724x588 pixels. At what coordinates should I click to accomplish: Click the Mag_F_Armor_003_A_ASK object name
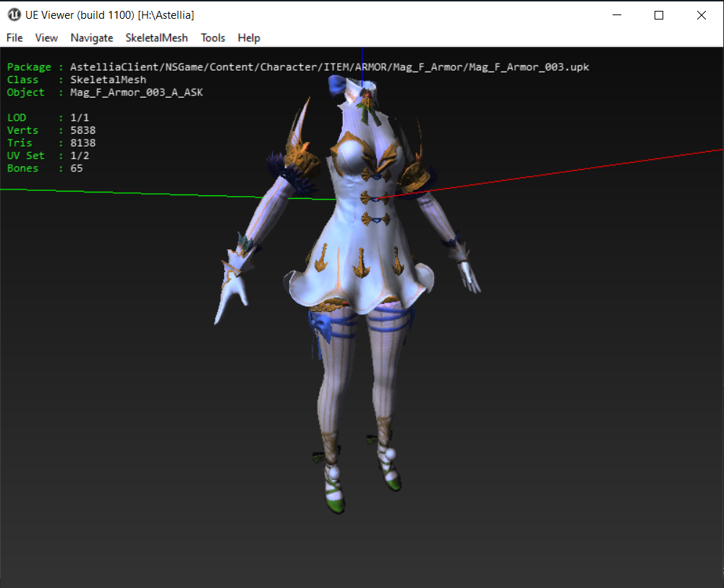coord(132,93)
